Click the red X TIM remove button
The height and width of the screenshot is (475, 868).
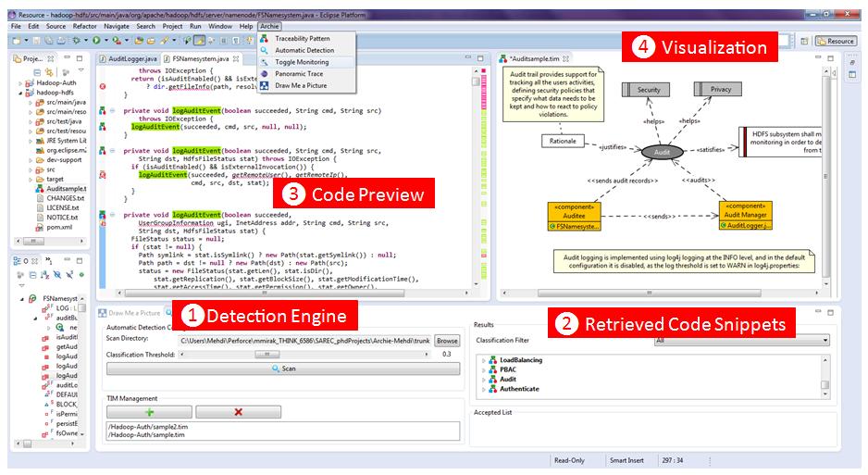pyautogui.click(x=238, y=412)
